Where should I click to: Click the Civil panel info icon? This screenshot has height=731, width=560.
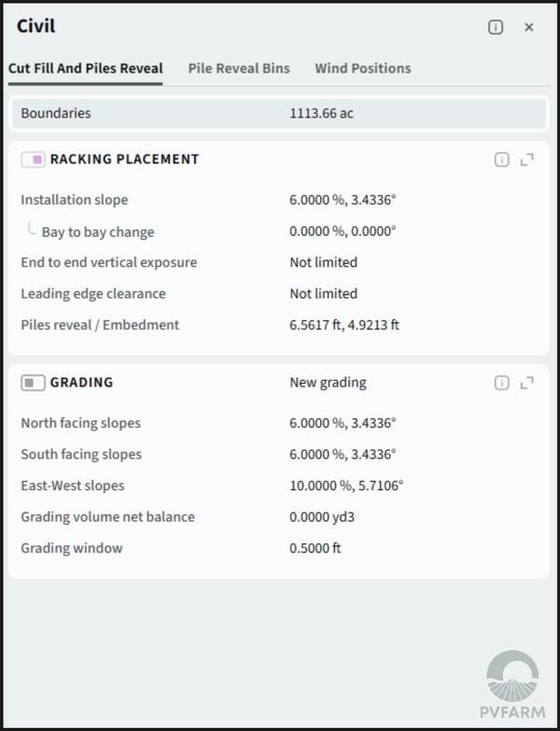496,27
